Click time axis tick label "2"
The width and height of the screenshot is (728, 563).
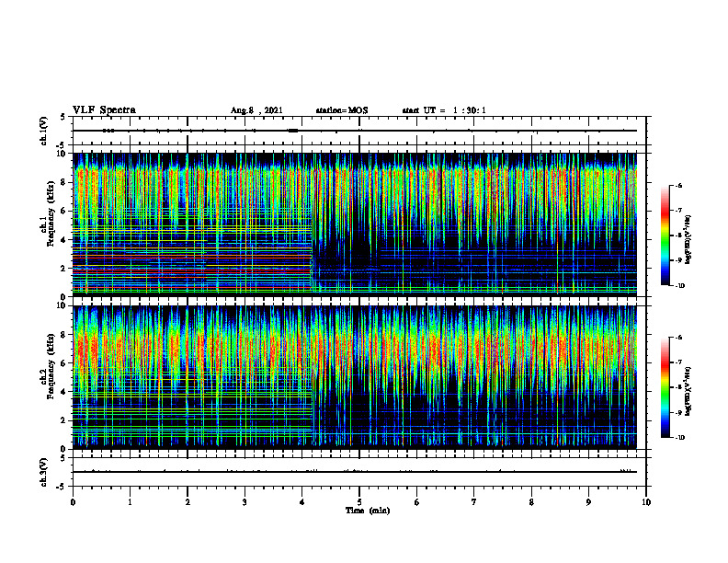[x=188, y=502]
